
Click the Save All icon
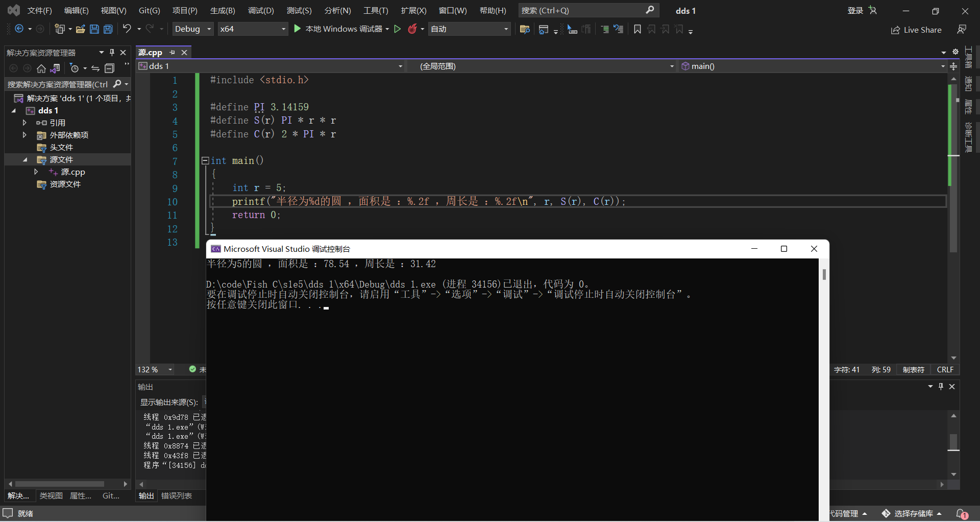tap(108, 29)
